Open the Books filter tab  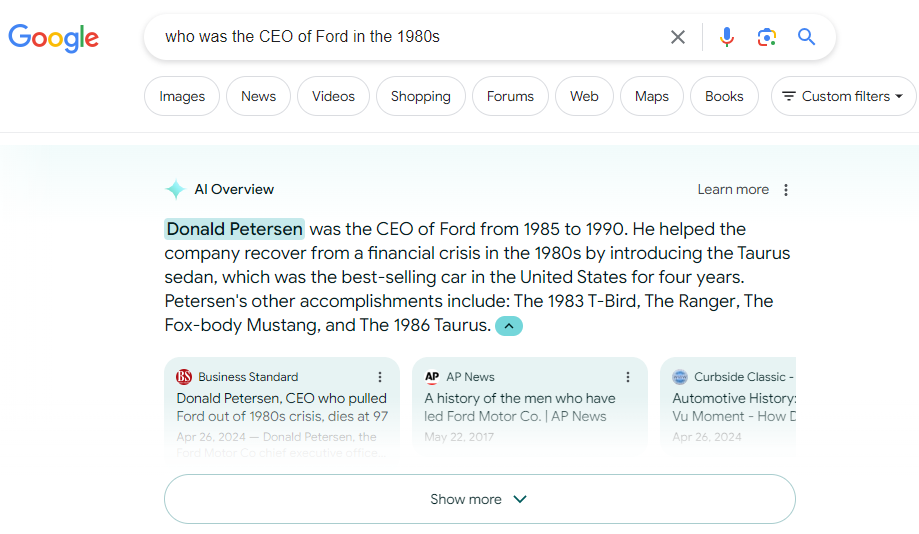pos(724,96)
